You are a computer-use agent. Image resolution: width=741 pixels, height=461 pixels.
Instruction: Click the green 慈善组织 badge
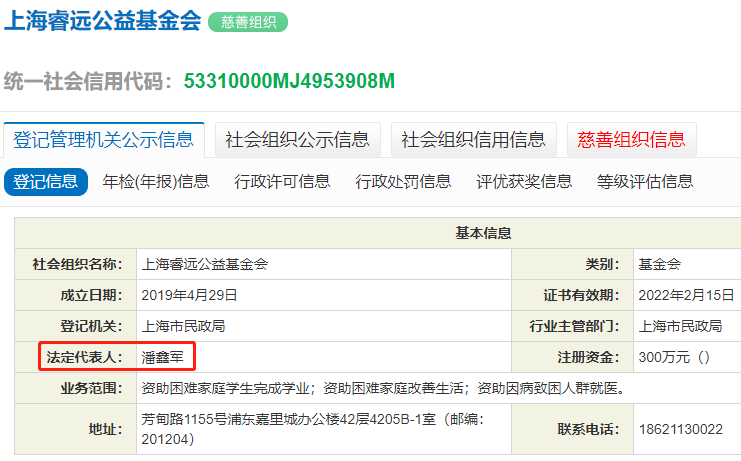pos(248,22)
